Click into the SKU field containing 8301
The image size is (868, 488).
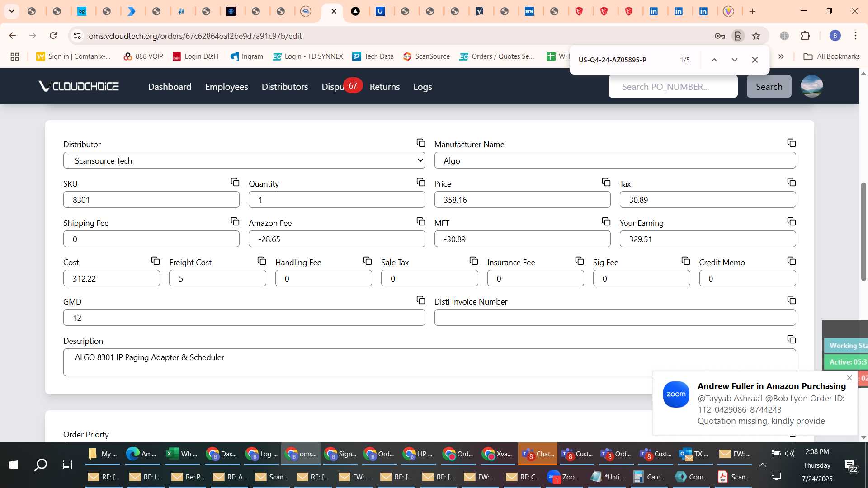coord(151,200)
